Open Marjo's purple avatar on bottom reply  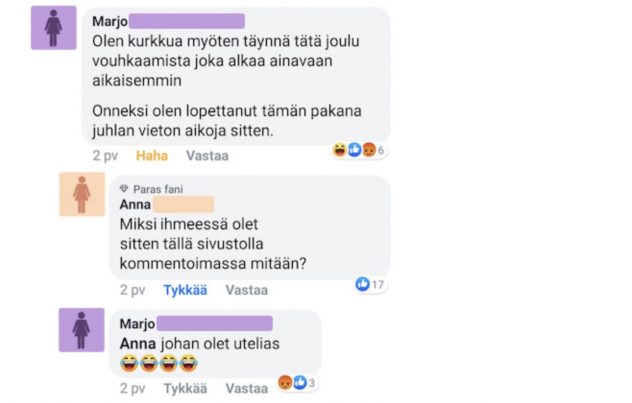(x=81, y=330)
